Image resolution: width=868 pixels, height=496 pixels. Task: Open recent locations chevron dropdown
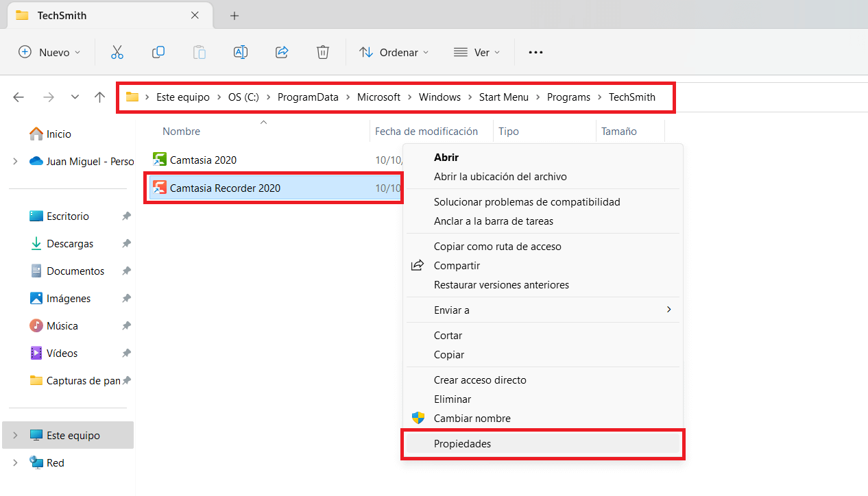75,97
